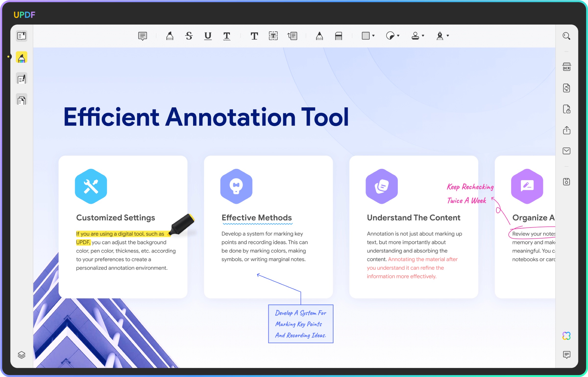
Task: Expand the stamp tool dropdown
Action: pyautogui.click(x=423, y=36)
